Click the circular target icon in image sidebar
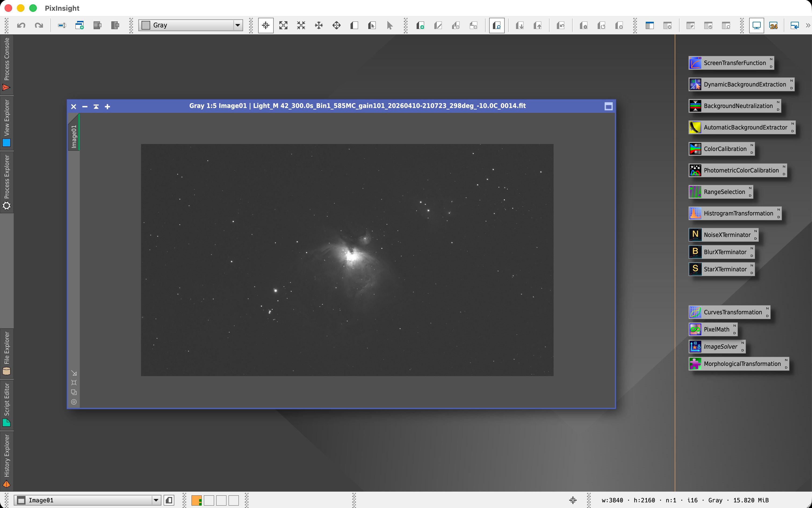The width and height of the screenshot is (812, 508). click(x=74, y=402)
